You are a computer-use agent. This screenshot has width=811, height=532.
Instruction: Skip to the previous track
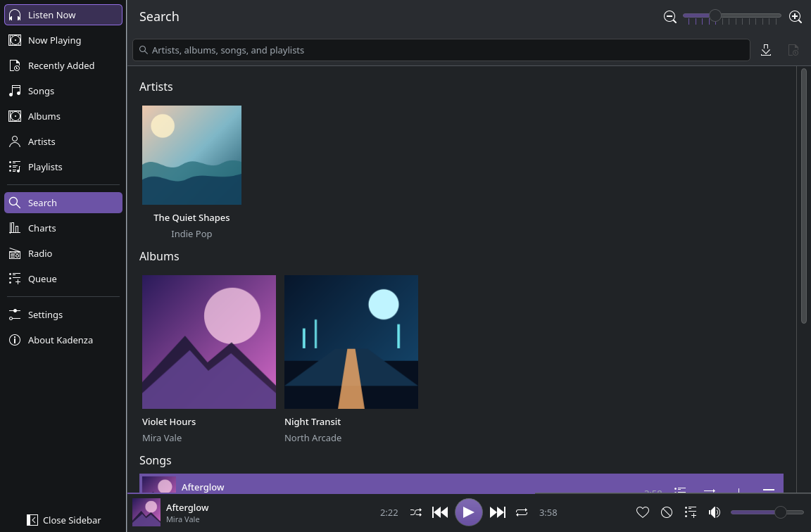(439, 512)
